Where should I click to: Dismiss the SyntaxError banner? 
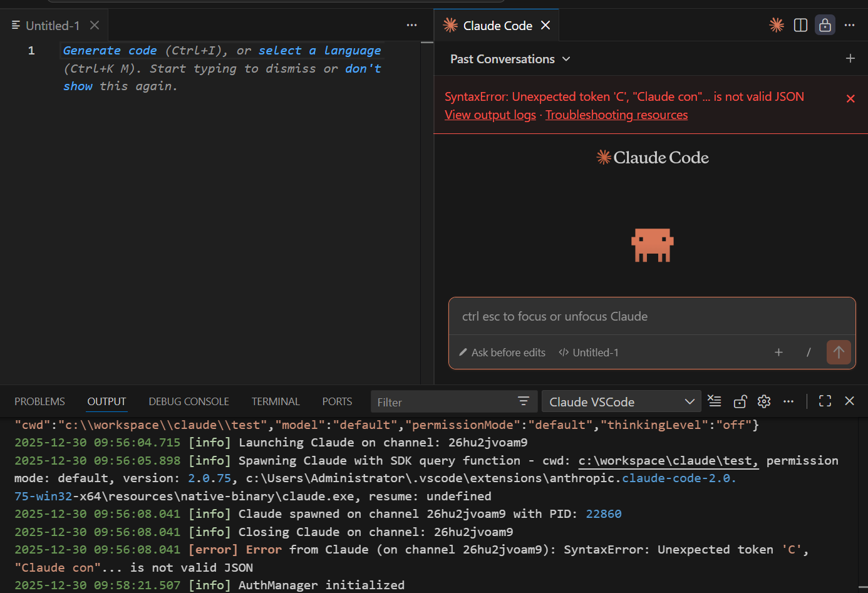click(x=850, y=98)
